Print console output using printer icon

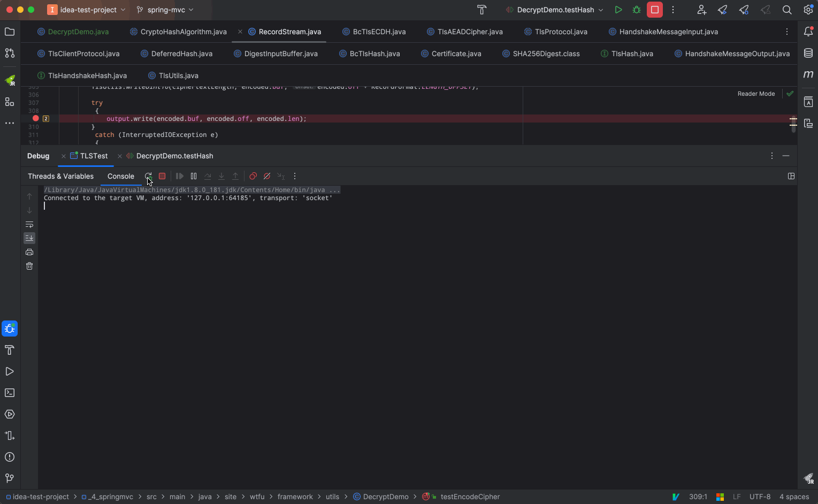point(29,251)
